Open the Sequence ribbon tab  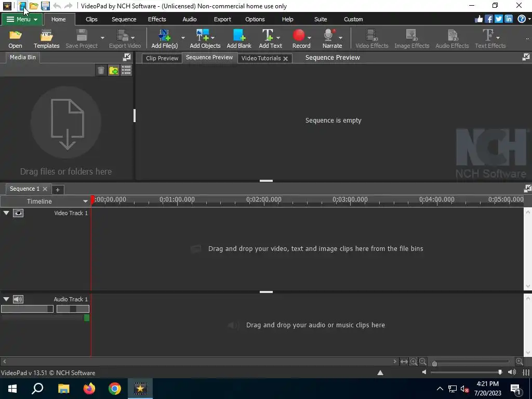click(x=124, y=19)
